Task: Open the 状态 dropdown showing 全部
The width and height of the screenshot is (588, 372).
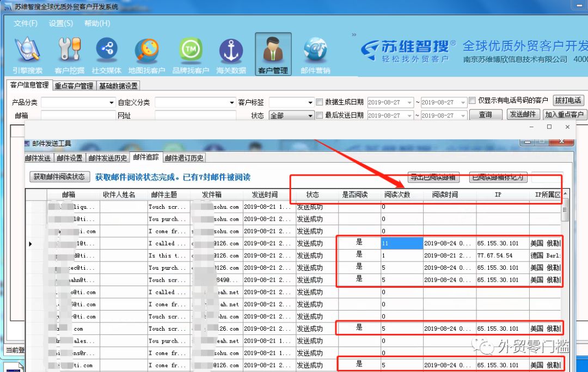Action: click(x=291, y=115)
